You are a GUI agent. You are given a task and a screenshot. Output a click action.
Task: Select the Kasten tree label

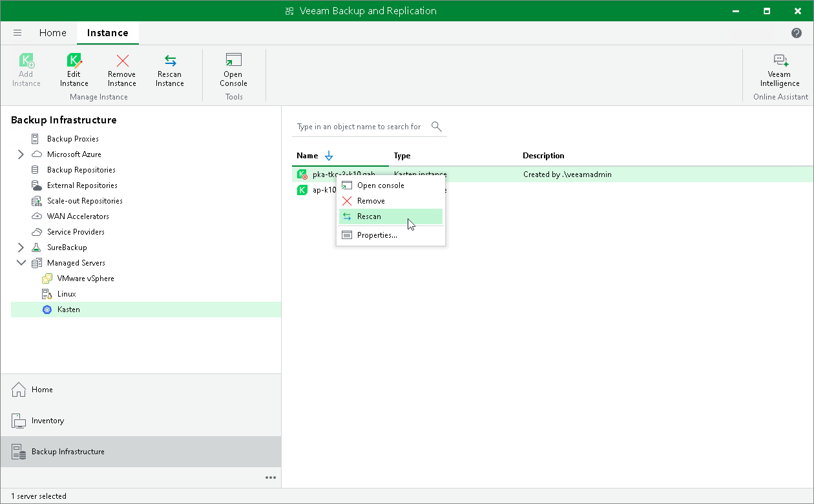point(68,310)
